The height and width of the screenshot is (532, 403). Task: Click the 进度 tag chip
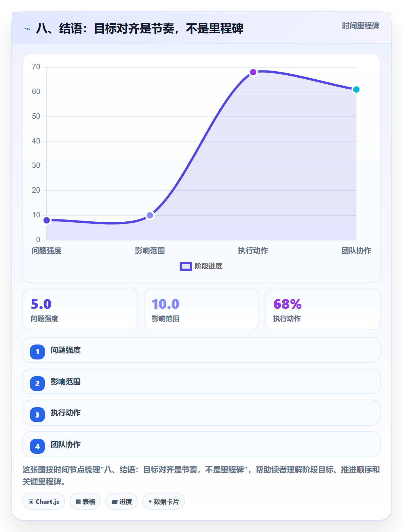coord(121,501)
